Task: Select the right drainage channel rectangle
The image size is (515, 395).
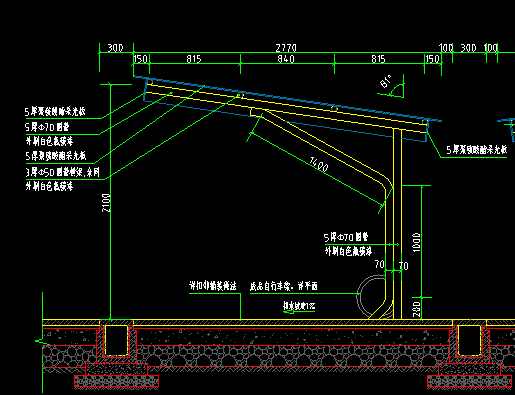Action: [x=469, y=340]
